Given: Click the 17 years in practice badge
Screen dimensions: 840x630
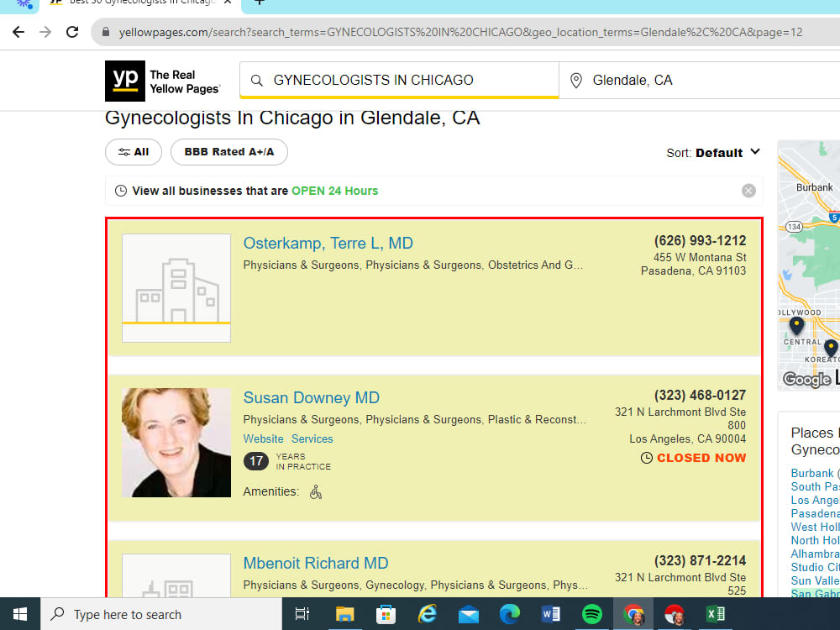Looking at the screenshot, I should pyautogui.click(x=256, y=461).
